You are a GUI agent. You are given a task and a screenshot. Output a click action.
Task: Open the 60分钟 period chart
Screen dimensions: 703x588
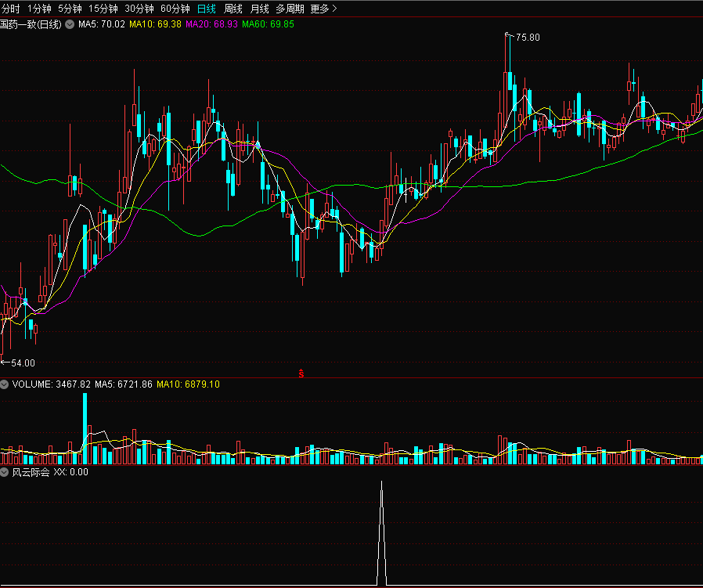click(x=175, y=9)
